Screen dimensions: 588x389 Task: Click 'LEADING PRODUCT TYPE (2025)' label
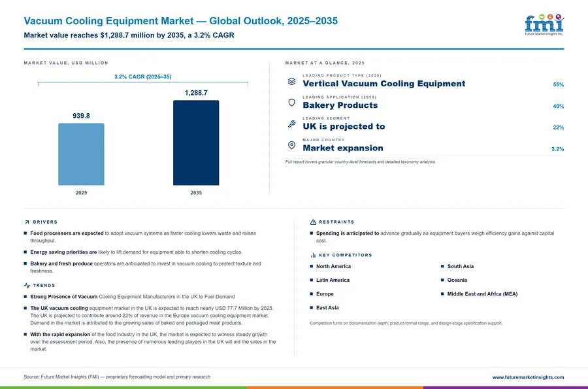[x=342, y=76]
